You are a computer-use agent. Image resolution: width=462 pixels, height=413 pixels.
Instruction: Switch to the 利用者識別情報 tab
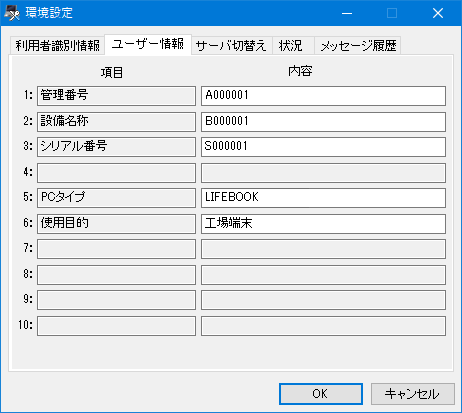[57, 45]
